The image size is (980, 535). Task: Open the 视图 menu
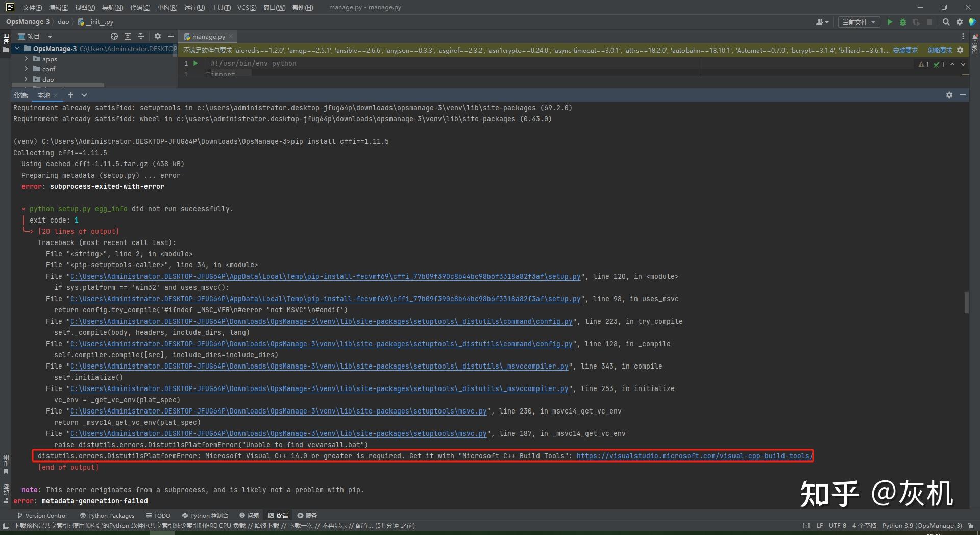tap(85, 7)
